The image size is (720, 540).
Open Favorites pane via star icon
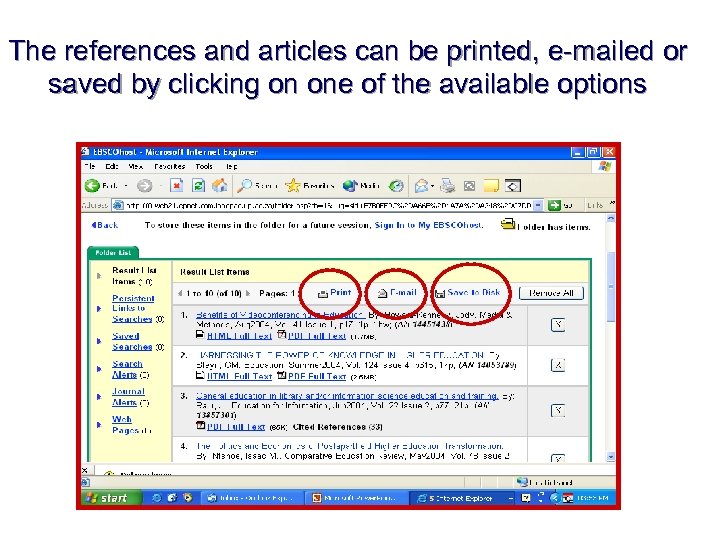[x=292, y=186]
